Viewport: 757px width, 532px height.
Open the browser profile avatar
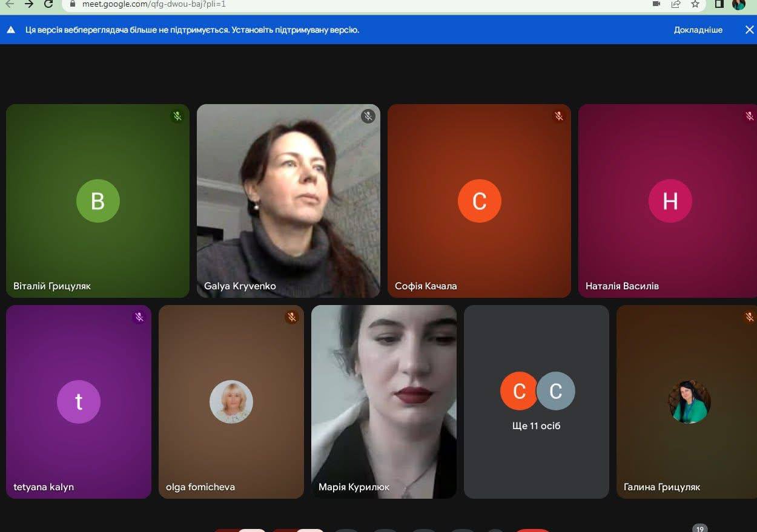[739, 4]
